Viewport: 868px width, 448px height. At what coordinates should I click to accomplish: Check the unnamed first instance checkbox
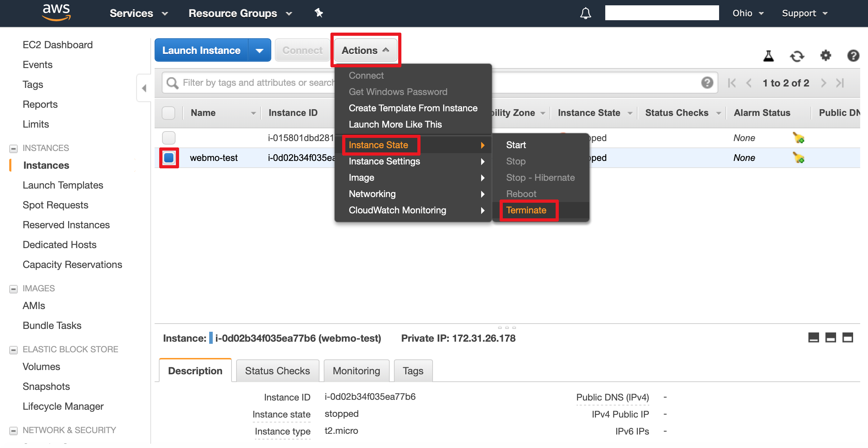click(x=169, y=138)
